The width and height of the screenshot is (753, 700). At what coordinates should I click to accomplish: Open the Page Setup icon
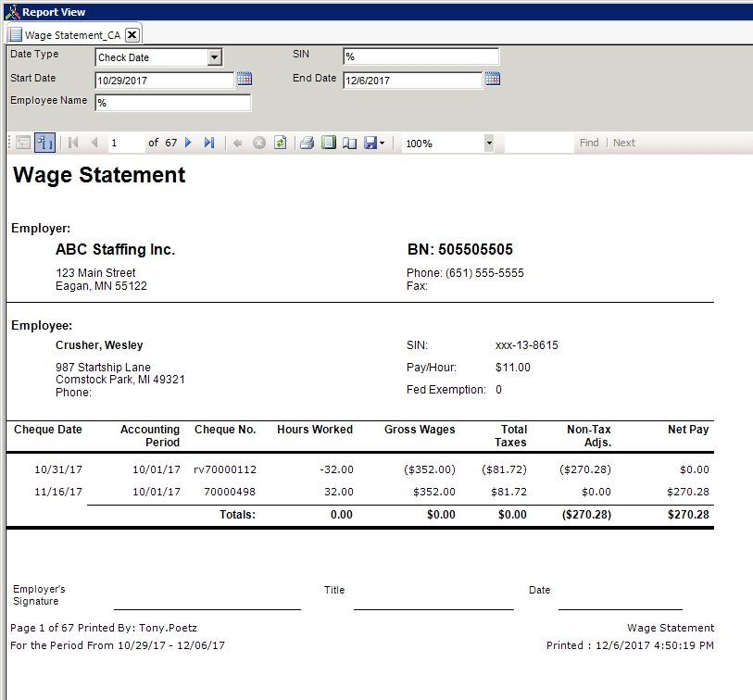point(349,142)
